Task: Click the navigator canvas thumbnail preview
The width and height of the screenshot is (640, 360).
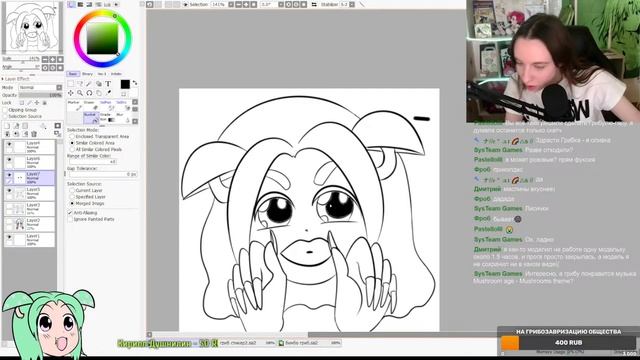Action: (x=31, y=27)
